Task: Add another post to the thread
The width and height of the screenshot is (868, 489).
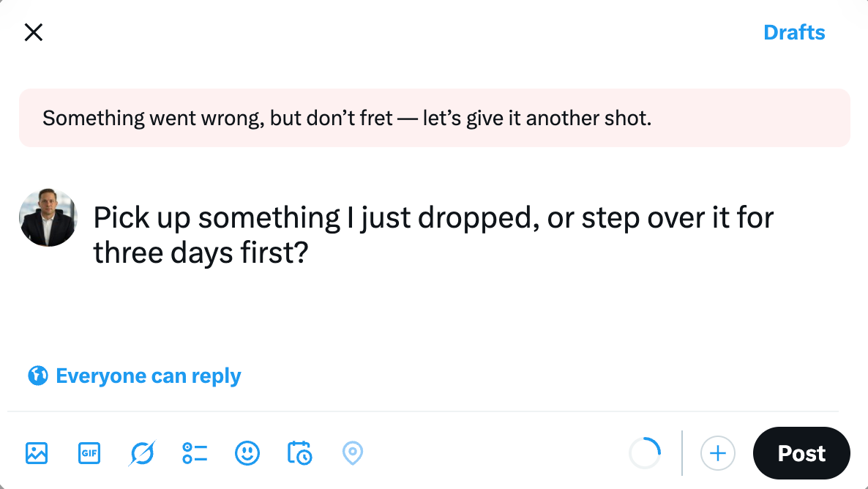Action: (x=718, y=453)
